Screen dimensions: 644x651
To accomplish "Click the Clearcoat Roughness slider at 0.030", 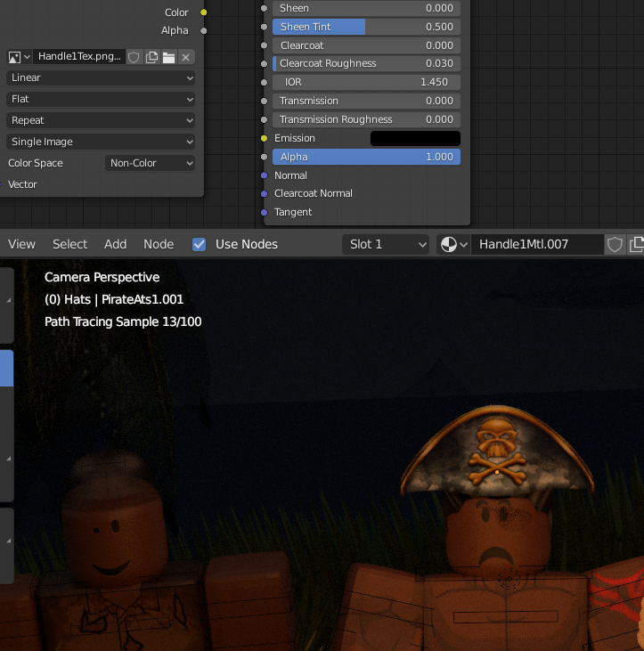I will 367,63.
